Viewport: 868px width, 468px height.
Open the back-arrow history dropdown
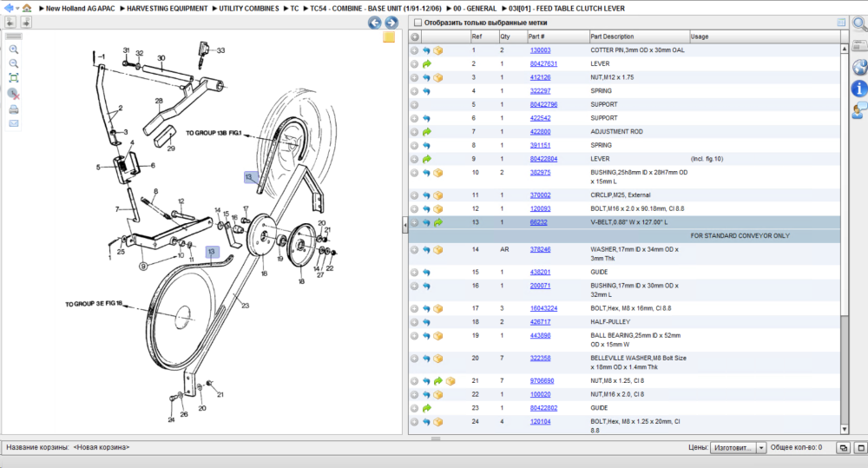[x=17, y=9]
